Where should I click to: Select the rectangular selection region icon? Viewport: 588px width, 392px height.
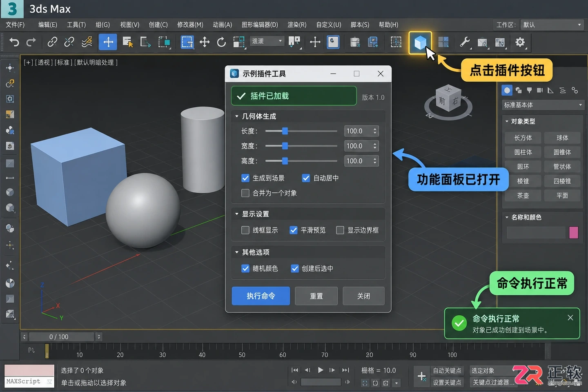[x=187, y=42]
